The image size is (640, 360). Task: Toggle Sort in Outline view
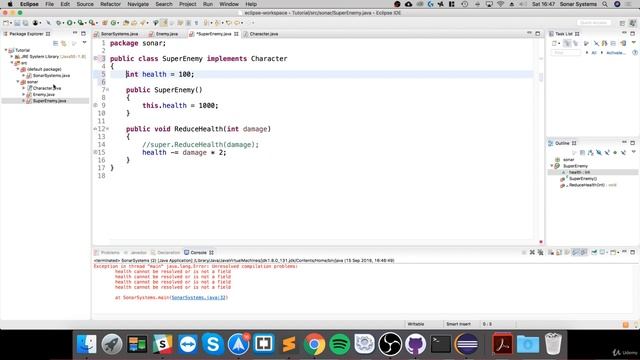(x=590, y=153)
